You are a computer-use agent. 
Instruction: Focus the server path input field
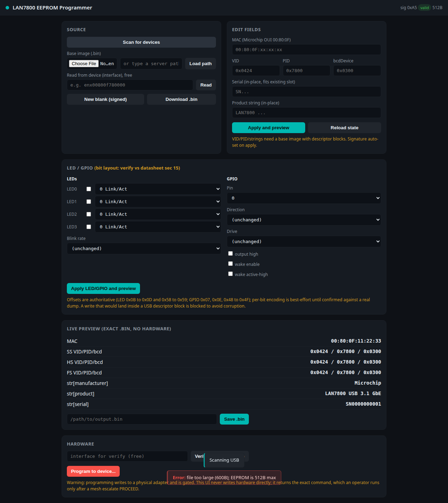click(x=151, y=64)
